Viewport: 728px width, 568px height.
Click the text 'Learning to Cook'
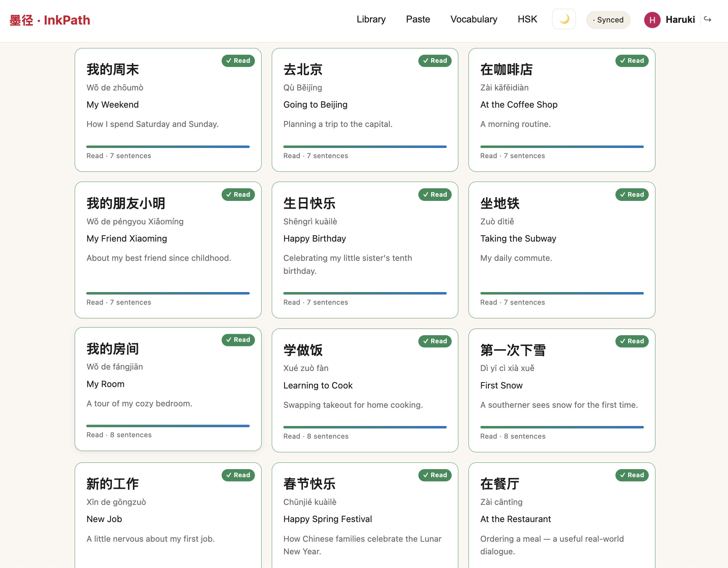pos(318,385)
